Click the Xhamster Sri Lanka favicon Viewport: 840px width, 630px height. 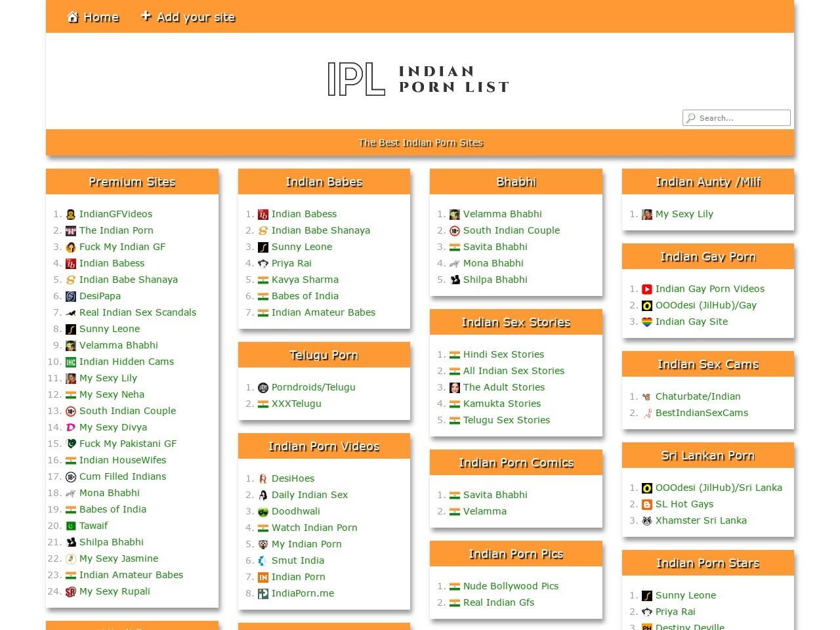647,521
